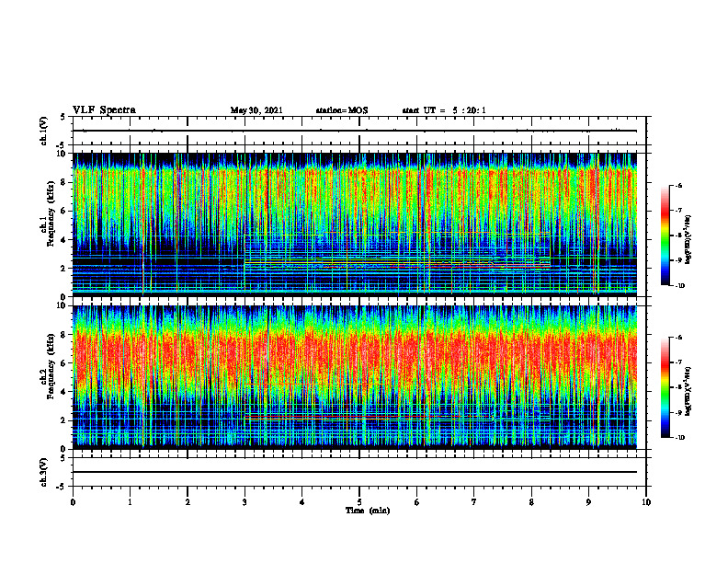Image resolution: width=728 pixels, height=563 pixels.
Task: Click the "ch.1(V)" axis label
Action: pos(44,131)
